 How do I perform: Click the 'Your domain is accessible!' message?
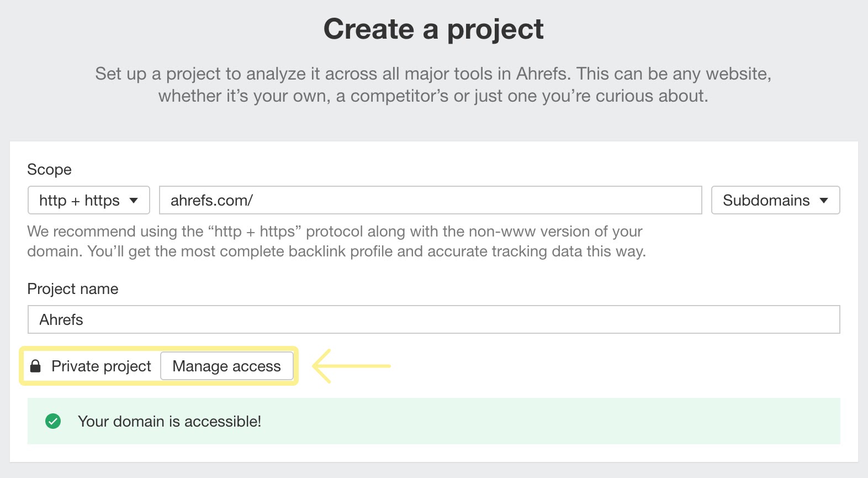point(170,421)
